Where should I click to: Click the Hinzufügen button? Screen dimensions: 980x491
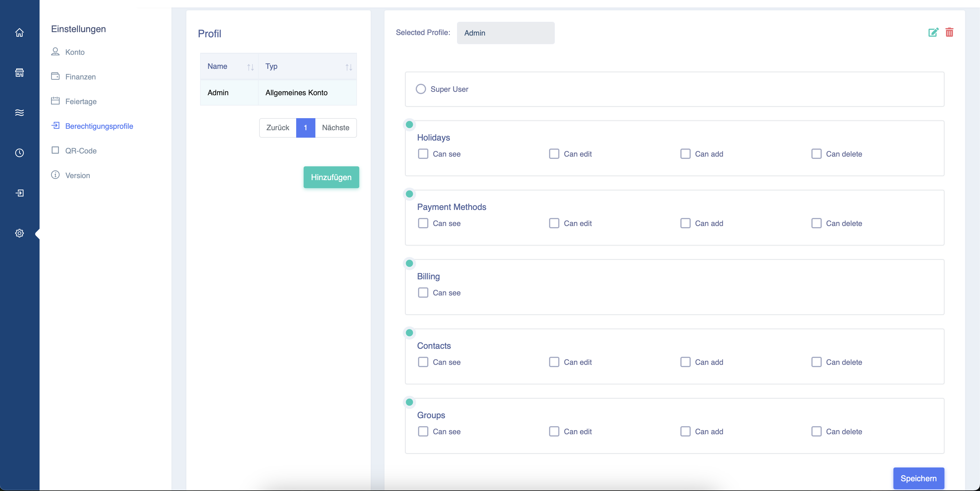(x=331, y=177)
